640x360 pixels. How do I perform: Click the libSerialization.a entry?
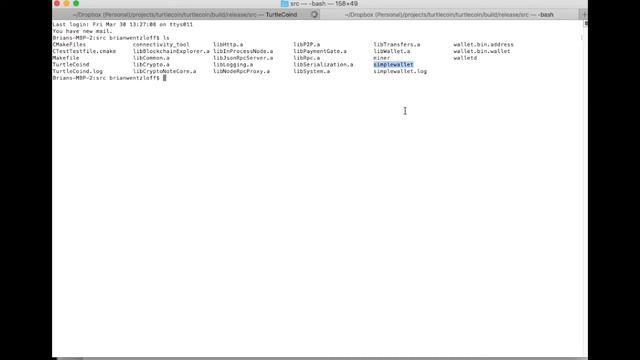[323, 64]
